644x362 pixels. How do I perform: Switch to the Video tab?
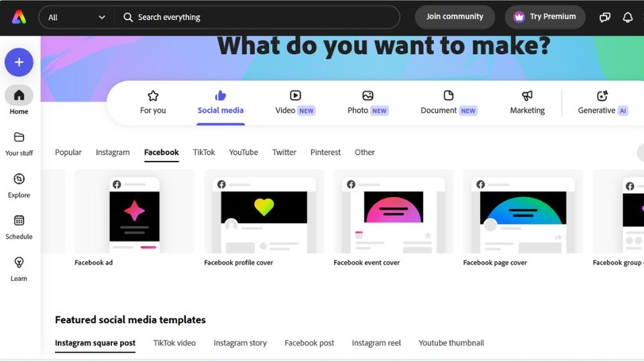point(295,103)
